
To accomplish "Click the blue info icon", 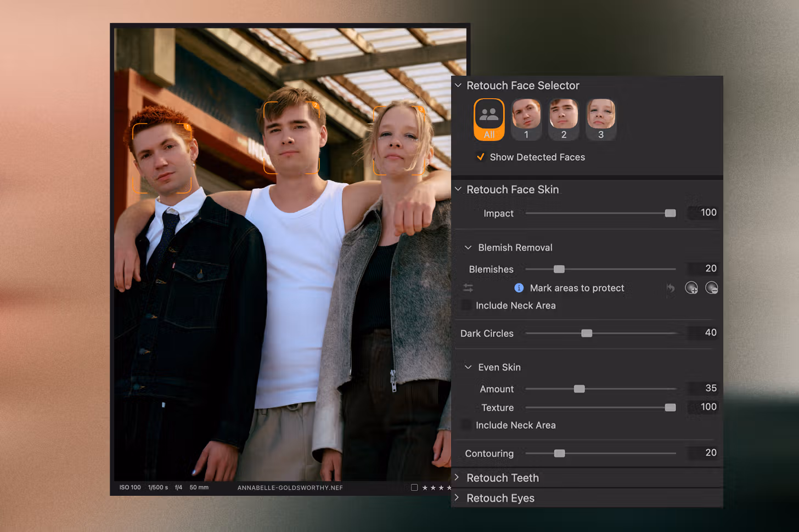I will (519, 288).
